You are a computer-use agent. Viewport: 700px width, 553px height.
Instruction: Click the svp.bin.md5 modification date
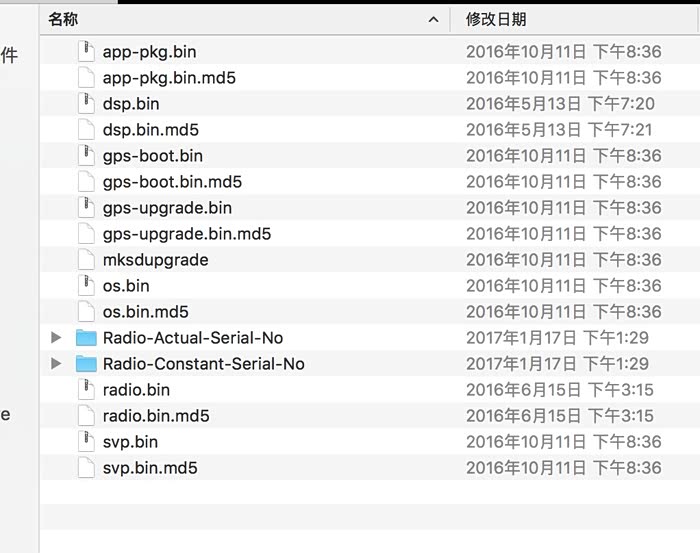tap(563, 468)
